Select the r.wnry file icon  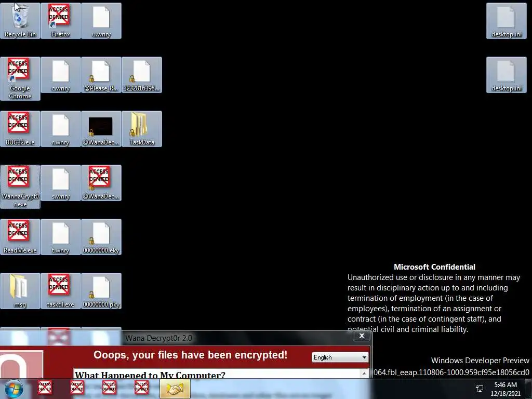(60, 129)
